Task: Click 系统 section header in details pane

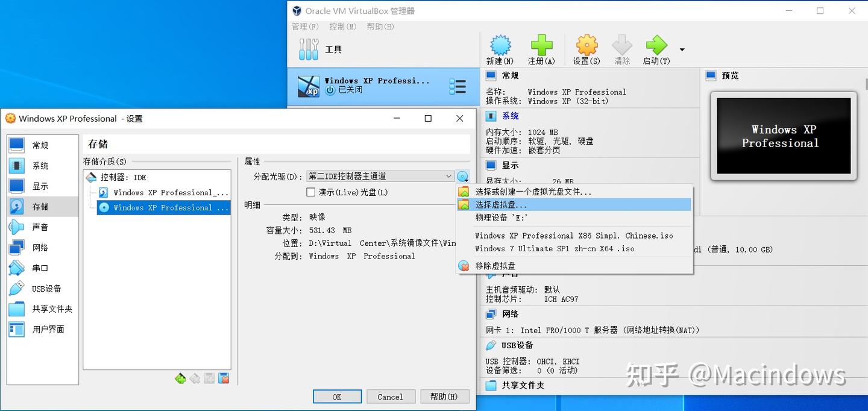Action: coord(510,116)
